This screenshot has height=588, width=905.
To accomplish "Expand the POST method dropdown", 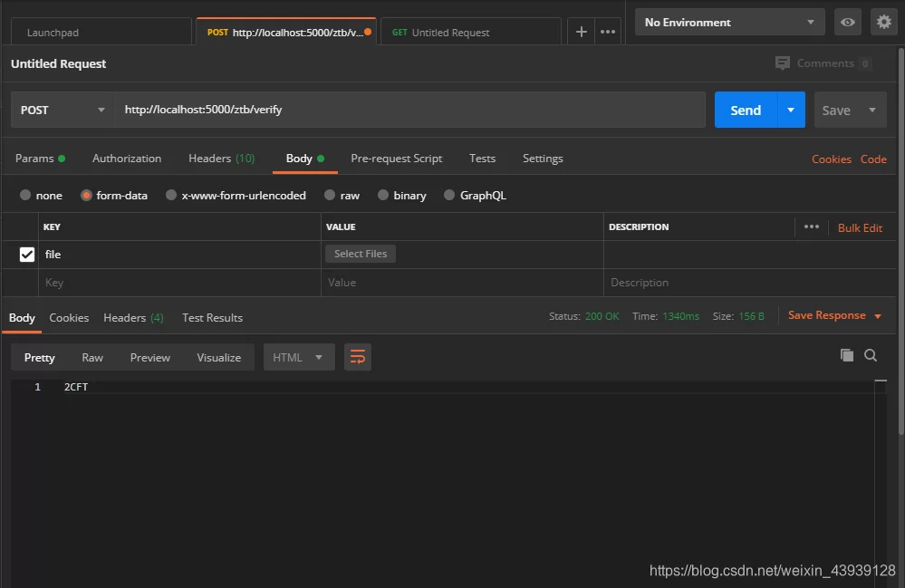I will coord(63,111).
